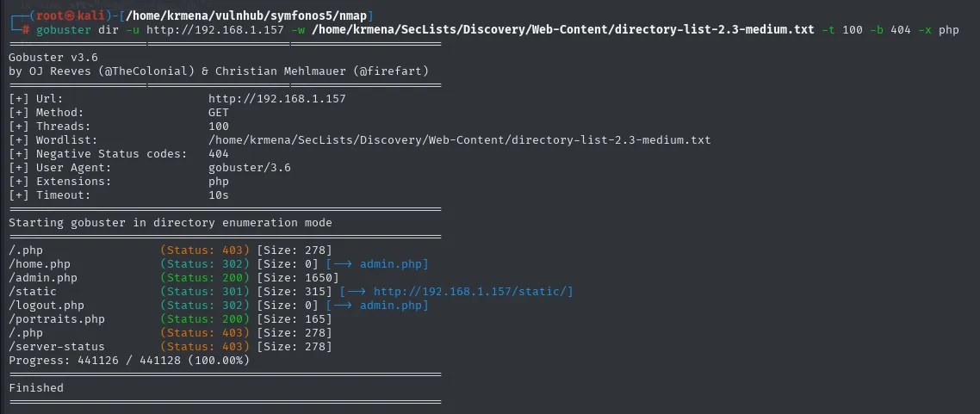
Task: Click 'http://192.168.1.157' in the command line
Action: point(215,30)
